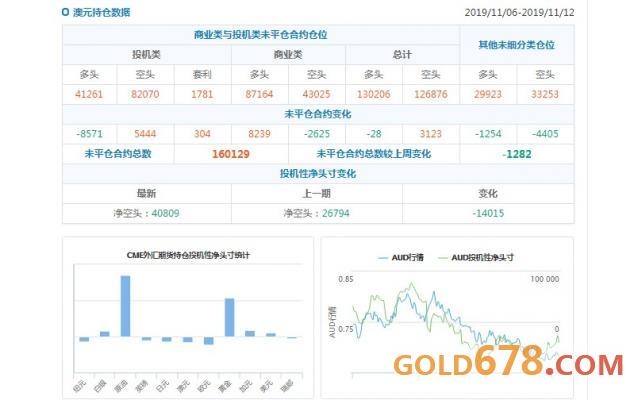
Task: Click the 空头 header under 其他未细分类仓位
Action: pos(545,75)
